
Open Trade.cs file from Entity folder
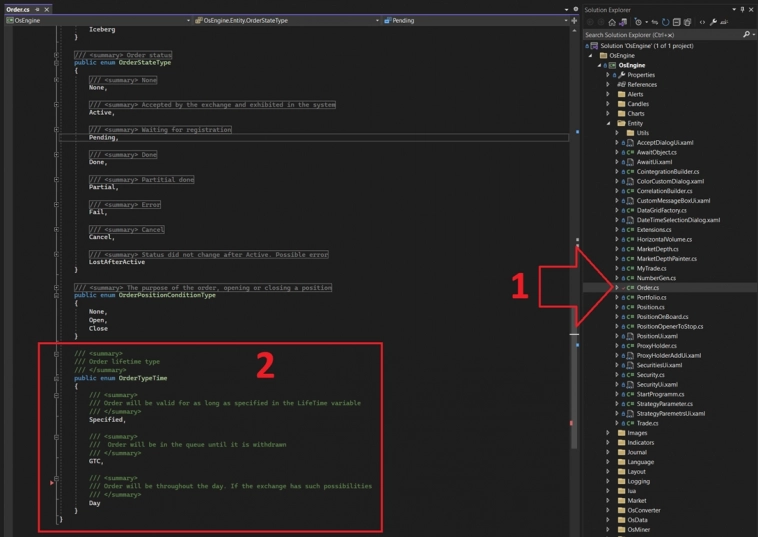[647, 423]
